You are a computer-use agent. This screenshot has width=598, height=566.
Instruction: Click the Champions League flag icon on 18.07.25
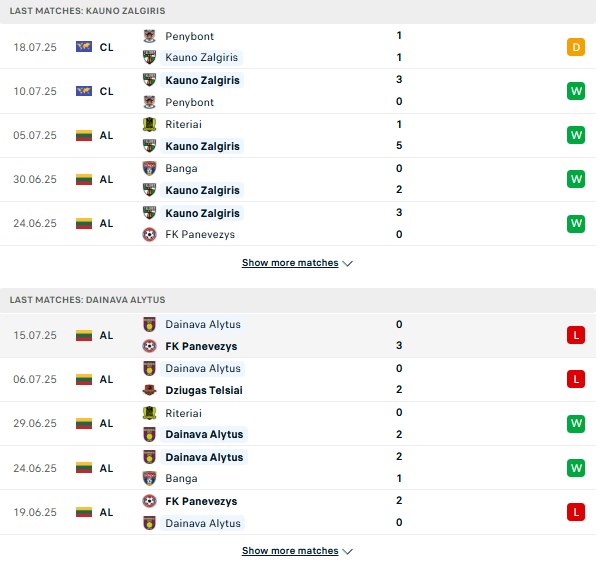[x=84, y=47]
